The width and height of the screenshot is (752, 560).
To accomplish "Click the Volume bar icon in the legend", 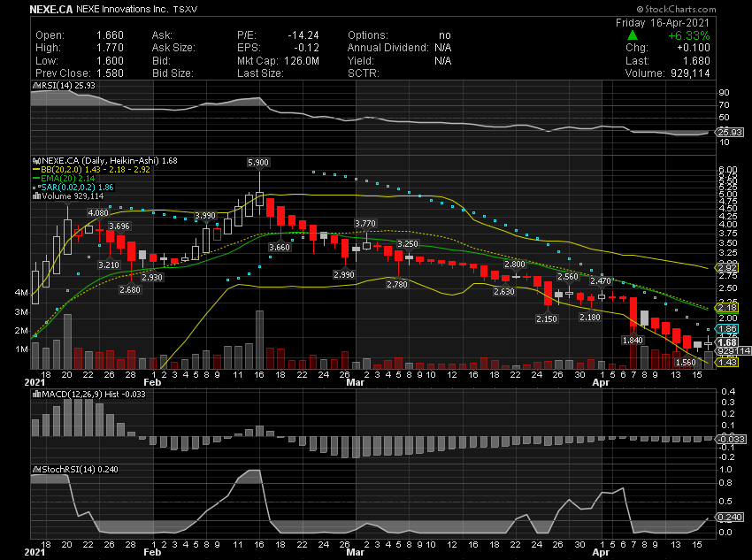I will [x=36, y=196].
